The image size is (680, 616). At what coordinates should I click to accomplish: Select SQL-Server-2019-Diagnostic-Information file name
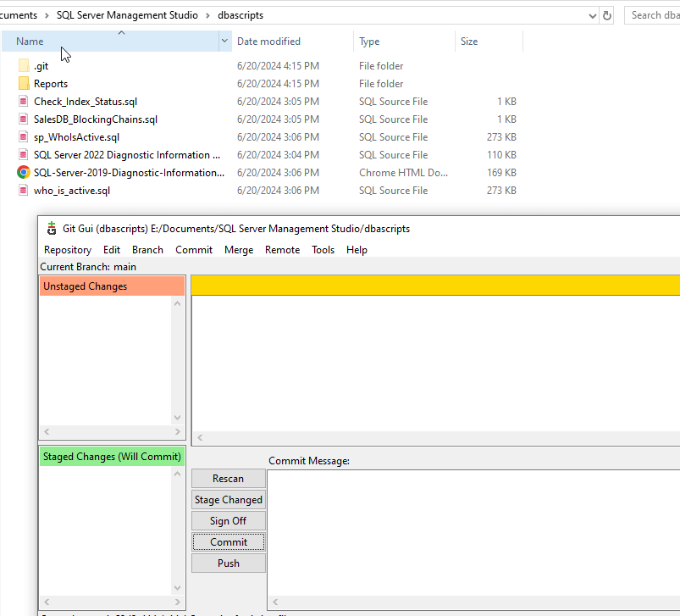pos(130,173)
